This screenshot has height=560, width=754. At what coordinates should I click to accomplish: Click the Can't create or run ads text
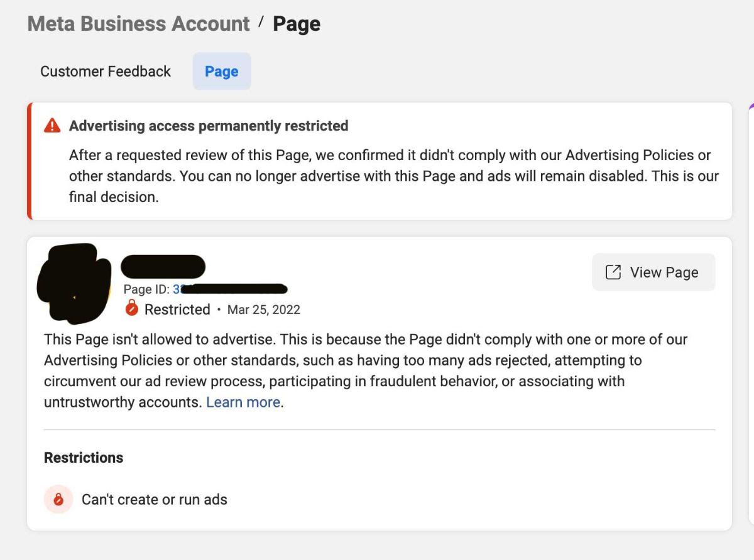[155, 500]
